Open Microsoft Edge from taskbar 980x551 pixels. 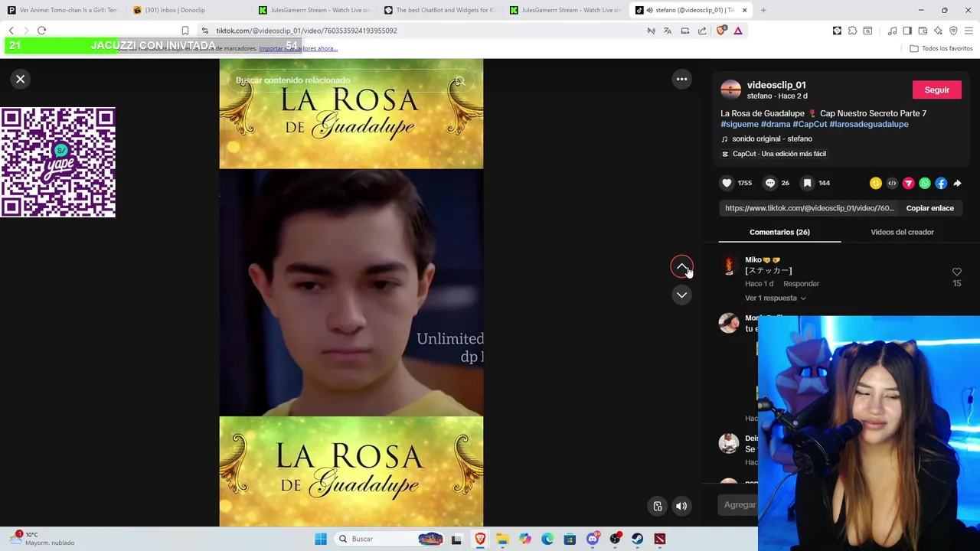click(547, 539)
